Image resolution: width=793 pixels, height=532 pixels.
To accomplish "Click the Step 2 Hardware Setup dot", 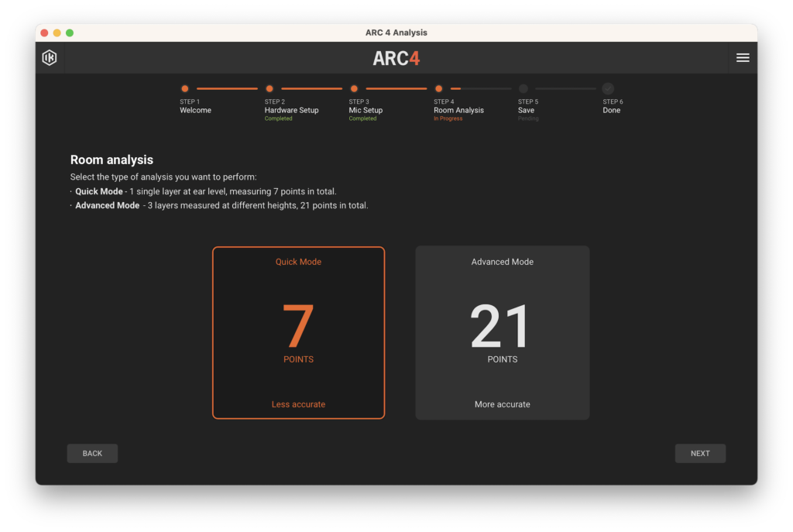I will (x=269, y=89).
